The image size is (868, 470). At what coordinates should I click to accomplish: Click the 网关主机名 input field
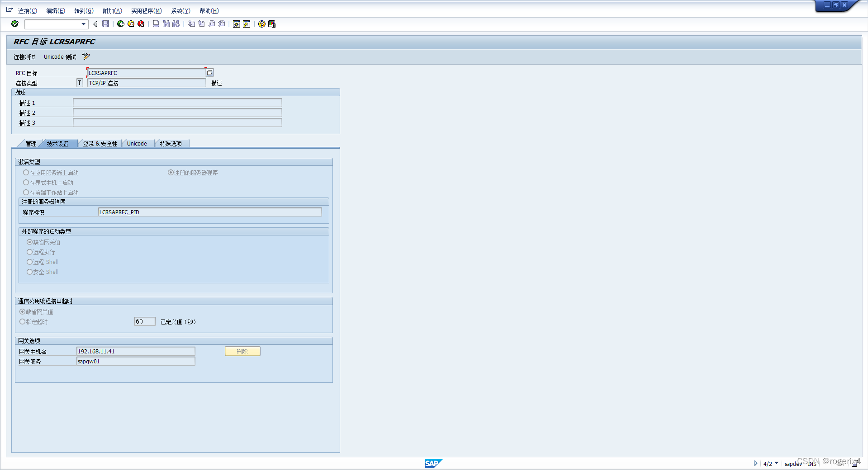click(x=136, y=352)
